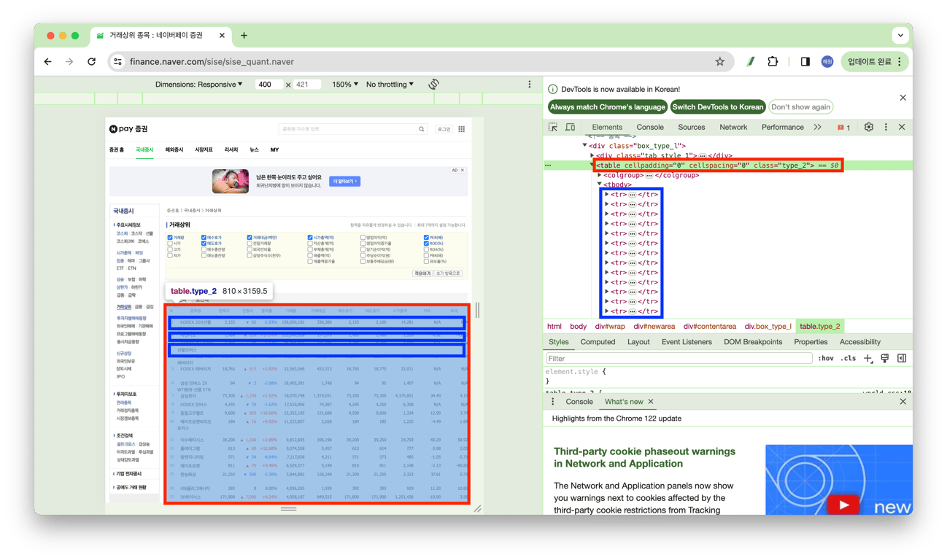Screen dimensions: 947x560
Task: Go back to the previous page
Action: coord(48,62)
